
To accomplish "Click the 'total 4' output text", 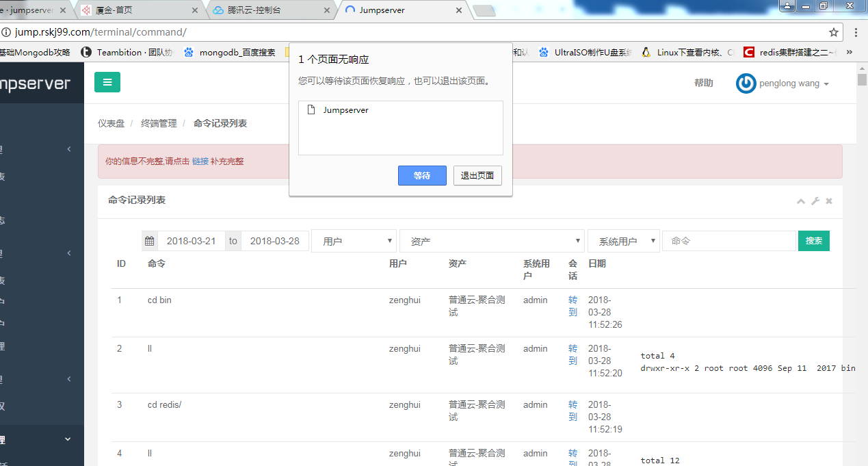I will coord(657,356).
